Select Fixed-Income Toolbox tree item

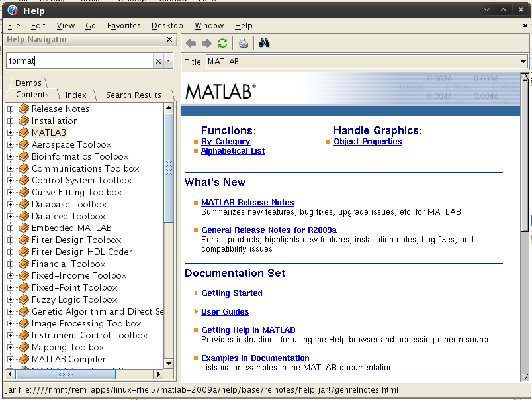[x=79, y=275]
